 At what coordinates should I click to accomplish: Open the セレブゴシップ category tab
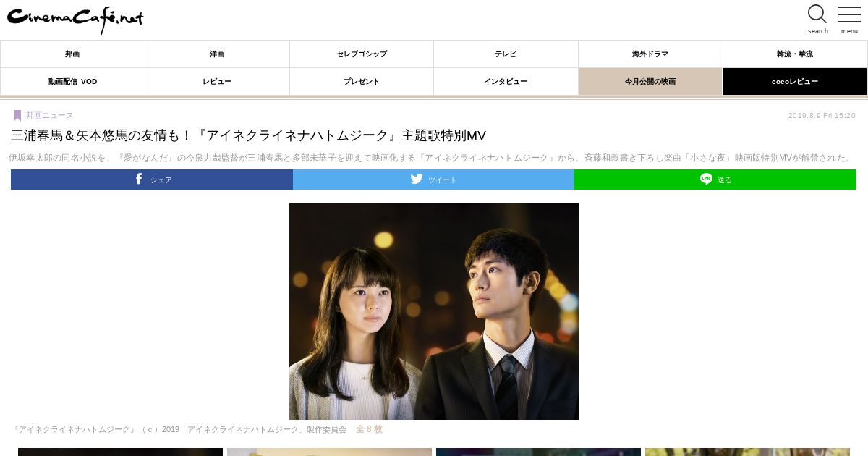point(362,54)
